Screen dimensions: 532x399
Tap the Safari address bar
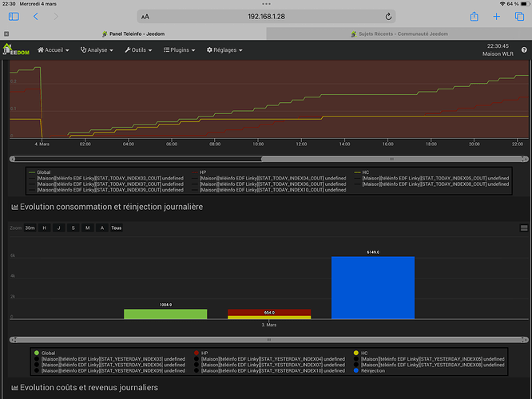266,16
